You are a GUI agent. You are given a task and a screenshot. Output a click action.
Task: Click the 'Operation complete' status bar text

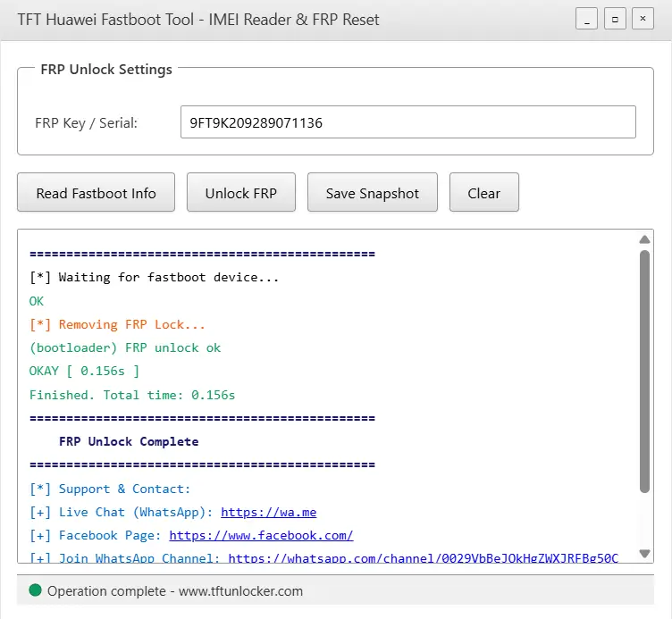tap(175, 590)
